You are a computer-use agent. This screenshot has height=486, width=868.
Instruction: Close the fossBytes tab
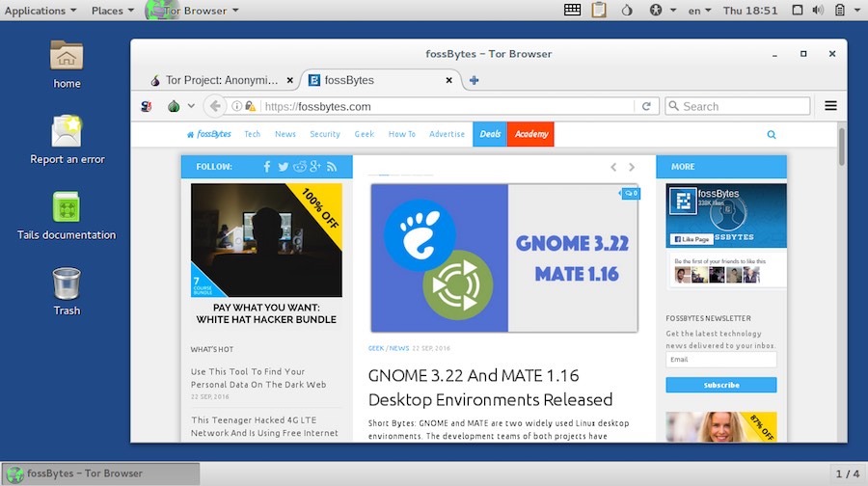[x=448, y=80]
